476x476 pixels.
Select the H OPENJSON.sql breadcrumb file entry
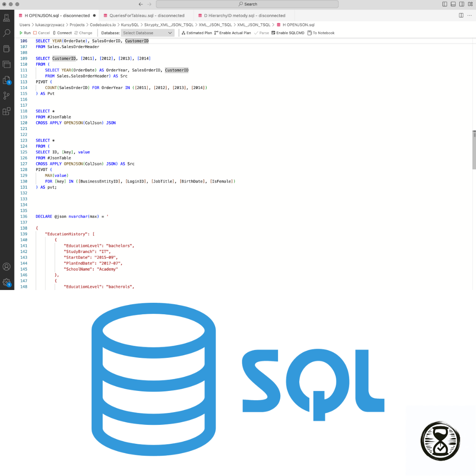click(x=295, y=25)
